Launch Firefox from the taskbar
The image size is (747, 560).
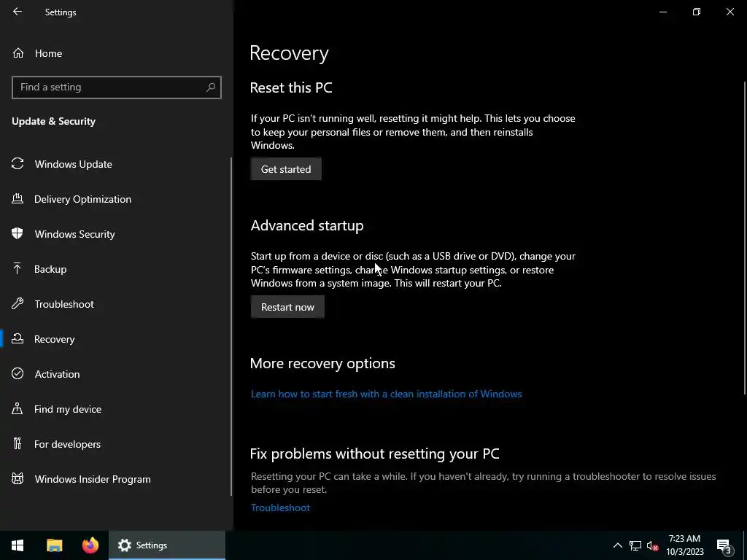(90, 545)
